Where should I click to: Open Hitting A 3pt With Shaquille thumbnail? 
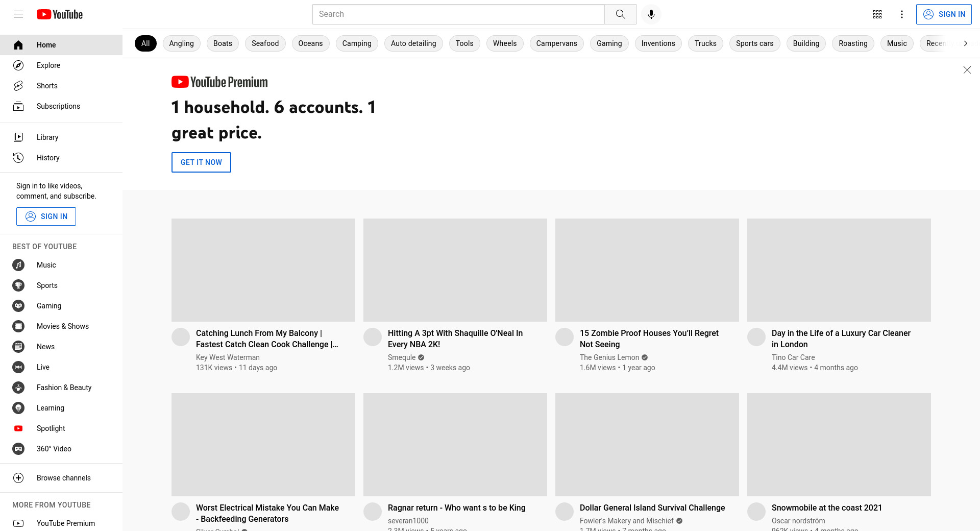(455, 270)
